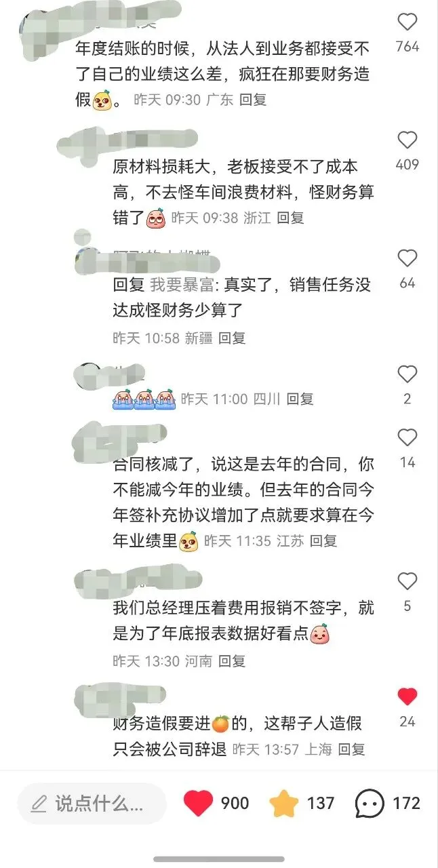Like the 原材料损耗大 comment
438x868 pixels.
point(407,140)
